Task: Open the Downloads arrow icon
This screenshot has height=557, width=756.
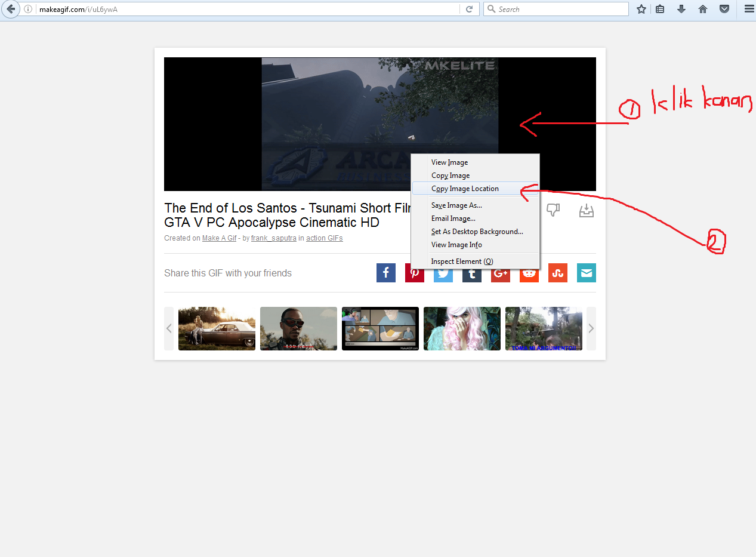Action: [681, 9]
